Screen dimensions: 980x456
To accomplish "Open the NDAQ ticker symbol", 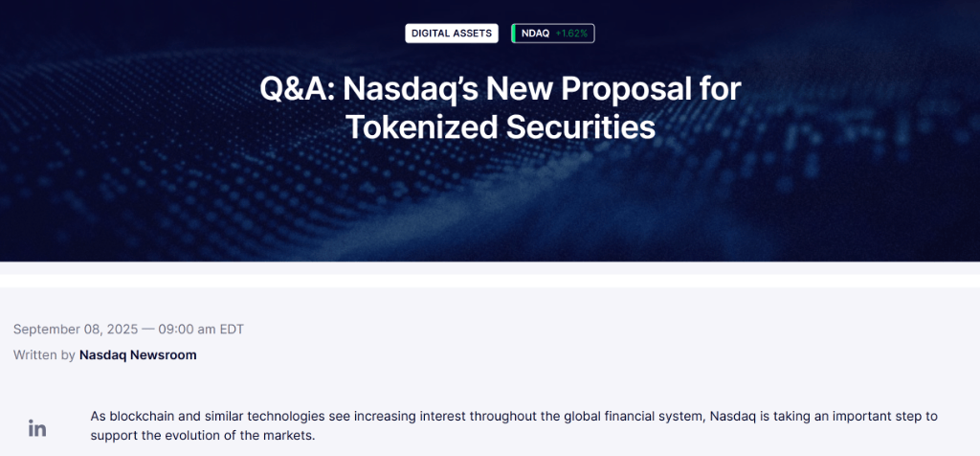I will [535, 34].
